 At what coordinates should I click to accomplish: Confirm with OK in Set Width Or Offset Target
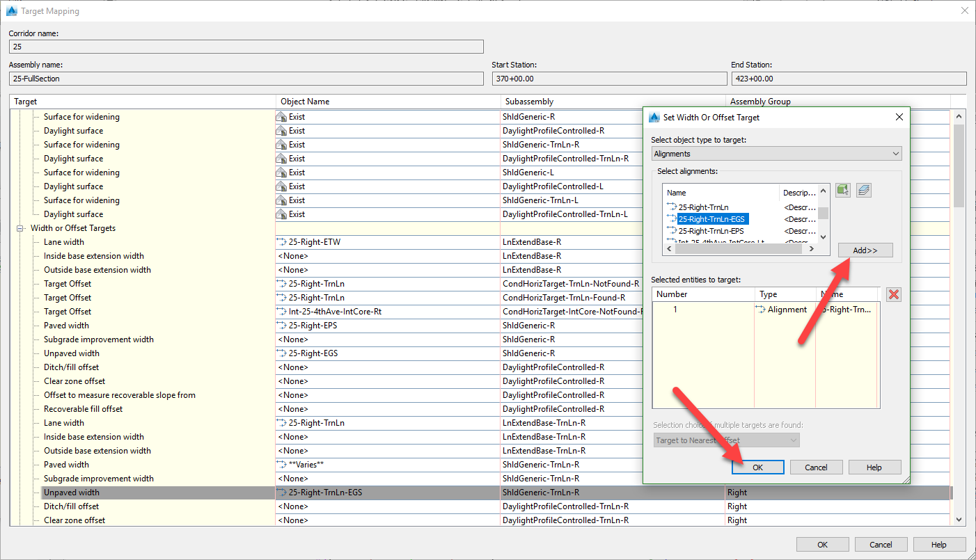[758, 467]
